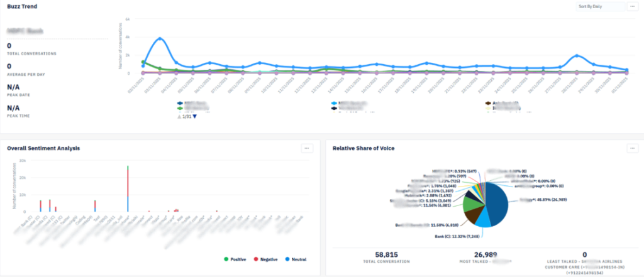Click the first peak on blue trend line

(x=160, y=39)
